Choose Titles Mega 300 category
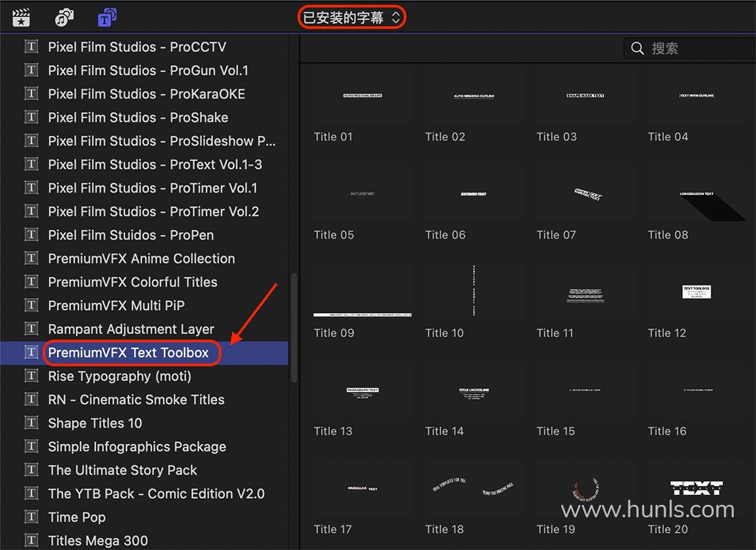Image resolution: width=756 pixels, height=550 pixels. coord(145,540)
